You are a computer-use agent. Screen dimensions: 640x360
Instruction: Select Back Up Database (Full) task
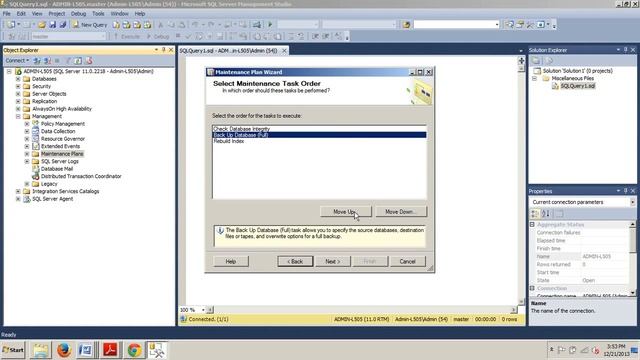[x=320, y=135]
